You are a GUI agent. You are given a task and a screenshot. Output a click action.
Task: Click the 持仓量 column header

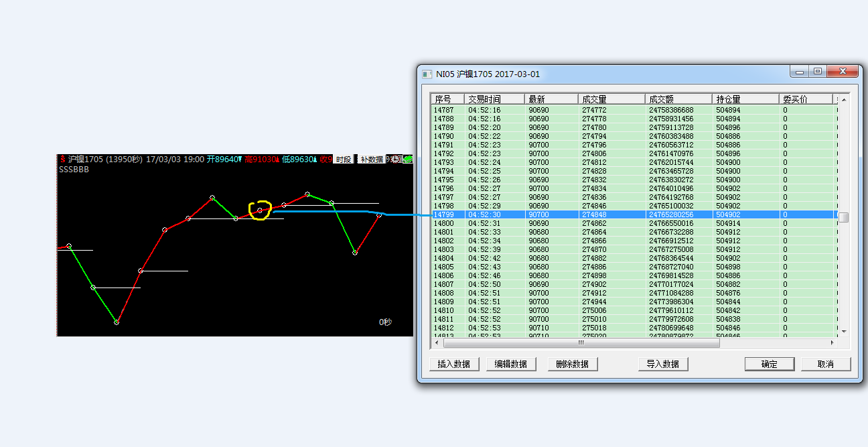pos(745,99)
